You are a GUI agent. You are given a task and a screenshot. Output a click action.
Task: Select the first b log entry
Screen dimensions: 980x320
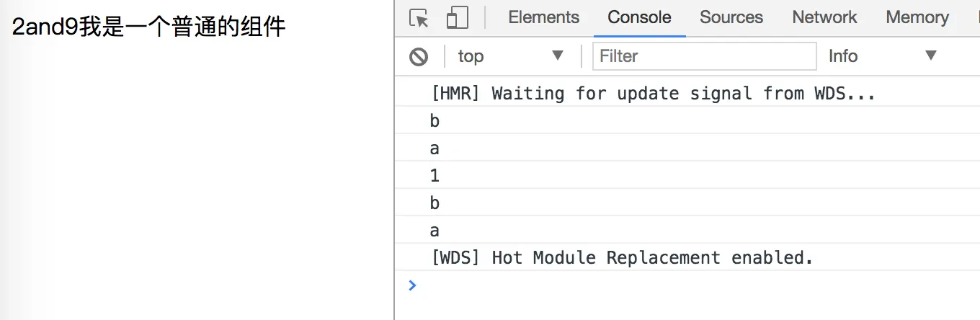(x=435, y=121)
